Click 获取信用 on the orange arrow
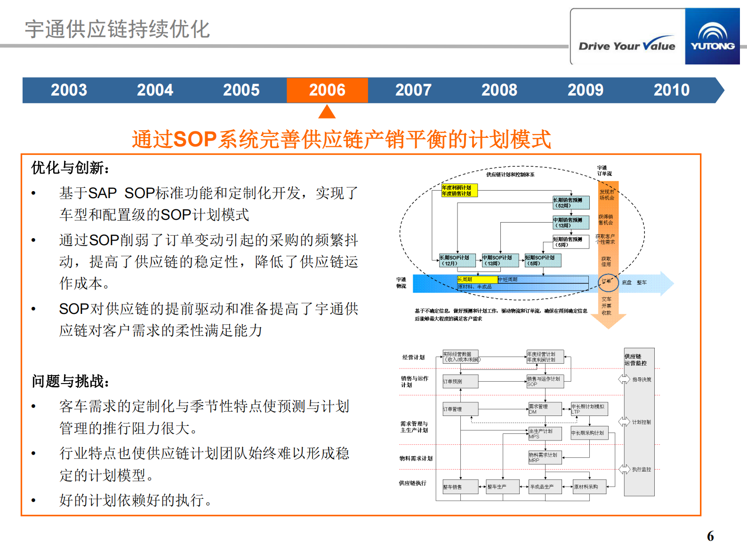 coord(606,262)
